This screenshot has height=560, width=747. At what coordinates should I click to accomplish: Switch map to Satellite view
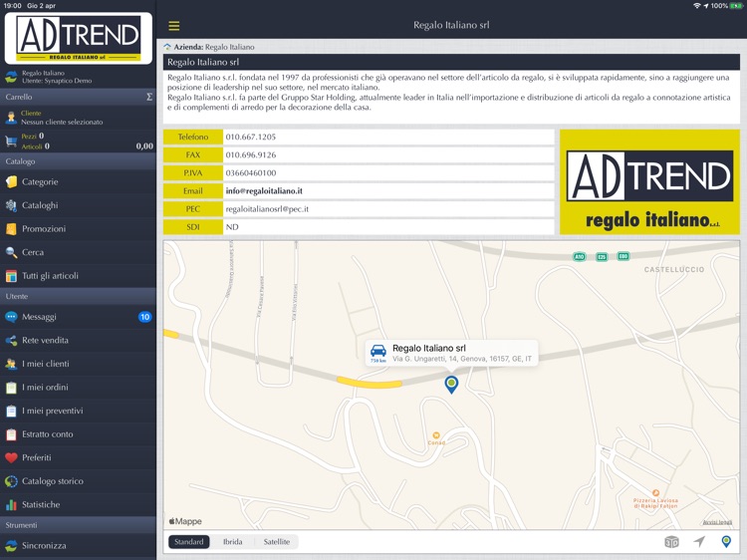tap(277, 542)
